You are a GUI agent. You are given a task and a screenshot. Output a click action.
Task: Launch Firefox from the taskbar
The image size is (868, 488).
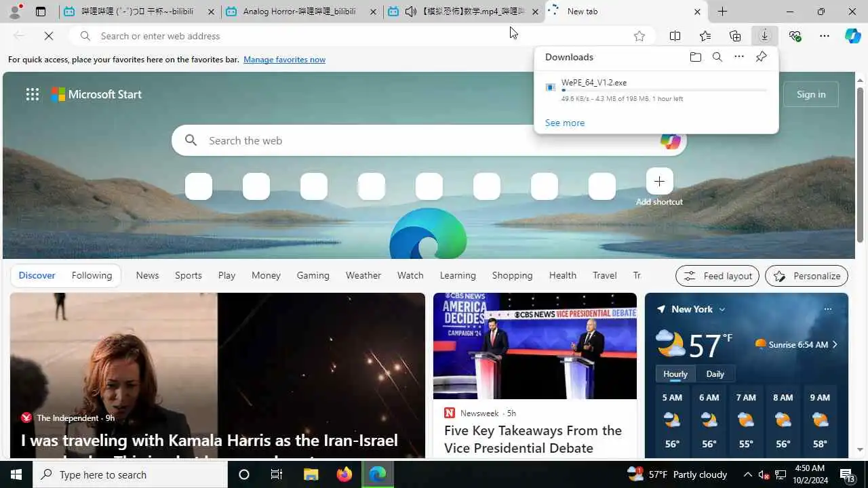(x=344, y=474)
